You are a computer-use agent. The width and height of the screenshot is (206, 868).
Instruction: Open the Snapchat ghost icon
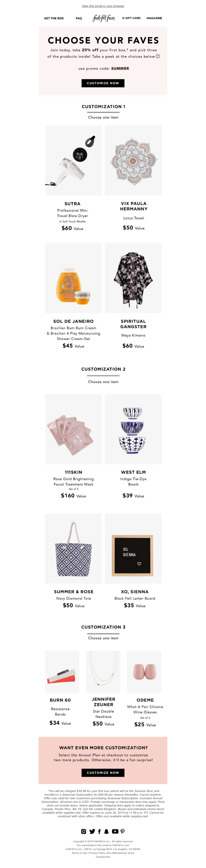(107, 831)
